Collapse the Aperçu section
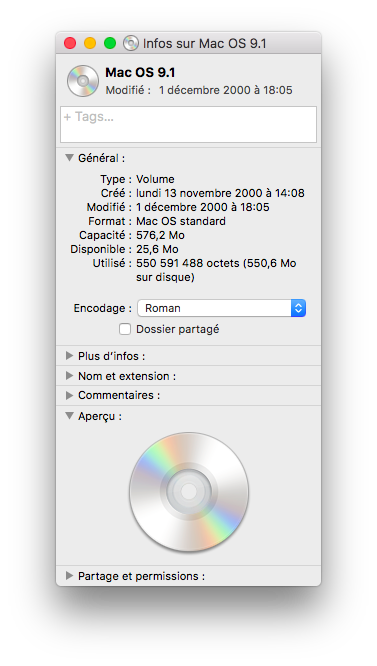 [x=69, y=416]
